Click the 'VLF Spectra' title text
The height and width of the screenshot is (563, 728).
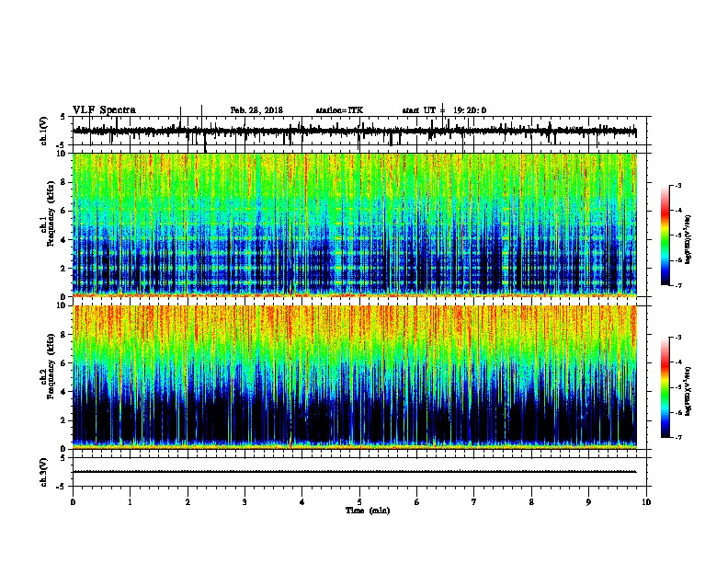[104, 110]
